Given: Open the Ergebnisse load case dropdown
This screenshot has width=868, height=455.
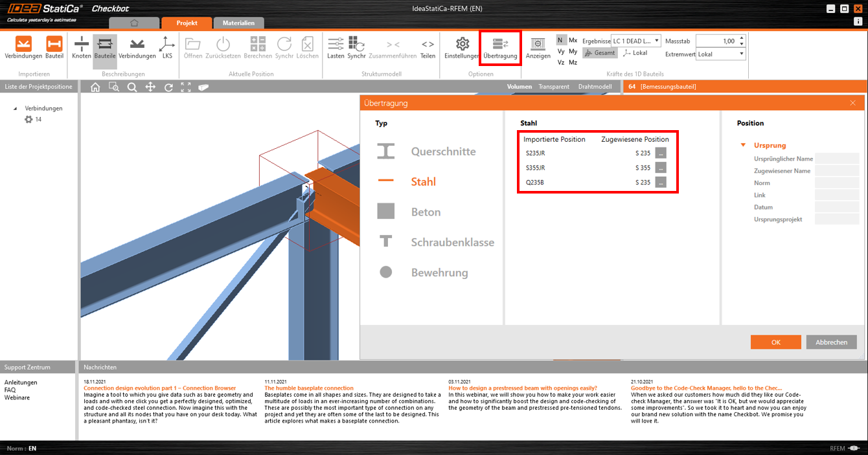Looking at the screenshot, I should 636,41.
